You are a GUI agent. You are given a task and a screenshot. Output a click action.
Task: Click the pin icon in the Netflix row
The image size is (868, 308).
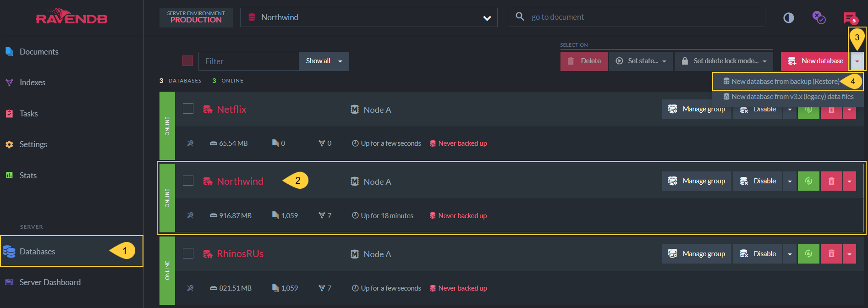[x=190, y=143]
